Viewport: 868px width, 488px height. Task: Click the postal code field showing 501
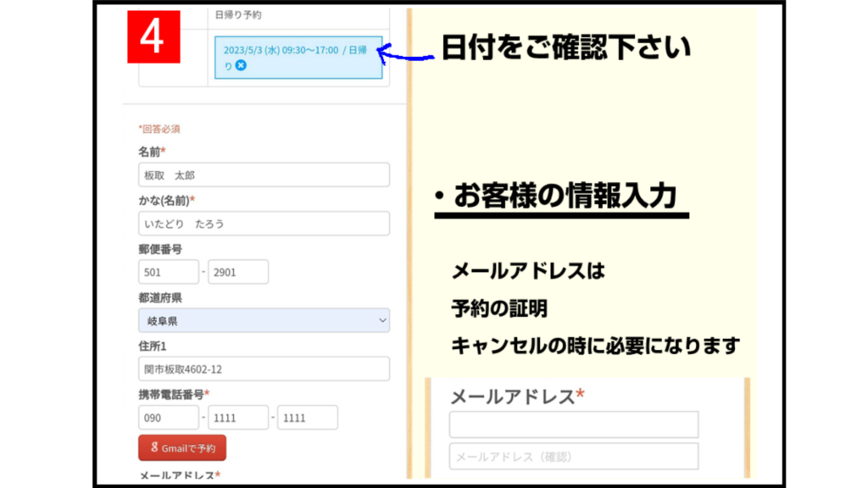168,272
